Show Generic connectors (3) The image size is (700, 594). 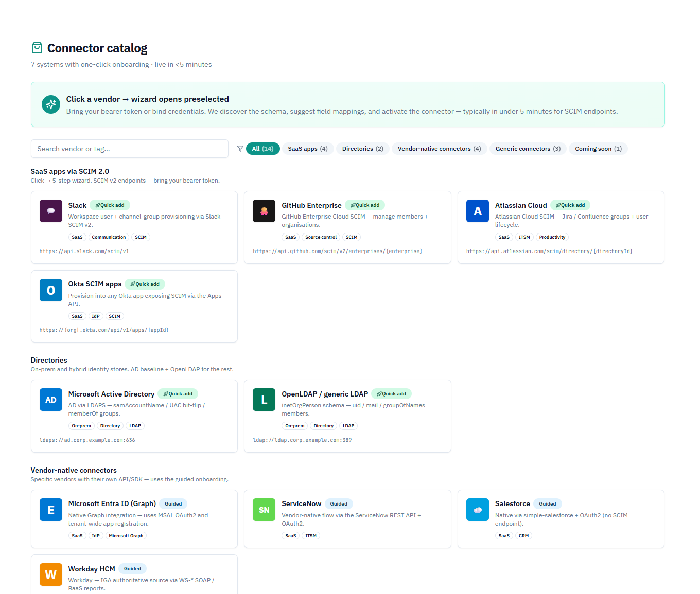click(x=528, y=149)
